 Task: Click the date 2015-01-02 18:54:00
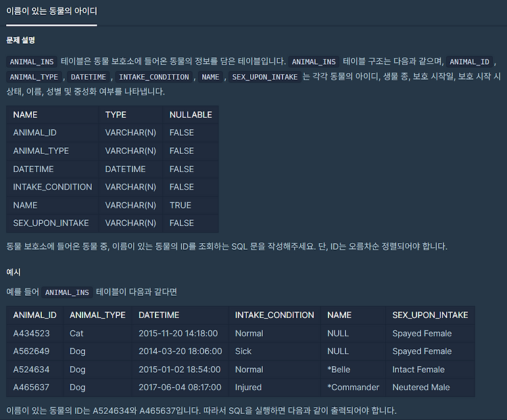(179, 369)
